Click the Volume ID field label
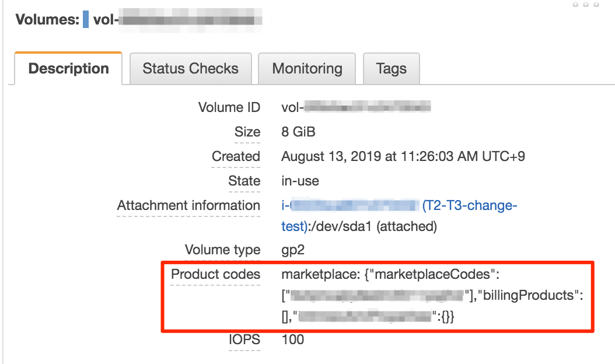This screenshot has height=364, width=615. [x=229, y=107]
